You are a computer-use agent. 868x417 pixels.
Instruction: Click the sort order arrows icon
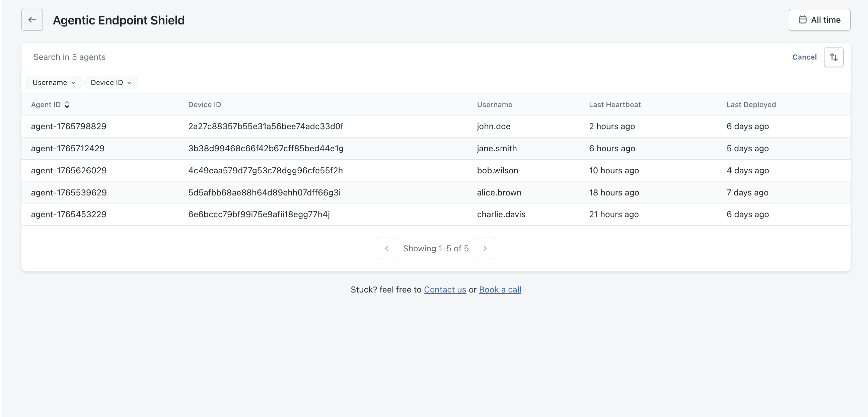click(833, 57)
